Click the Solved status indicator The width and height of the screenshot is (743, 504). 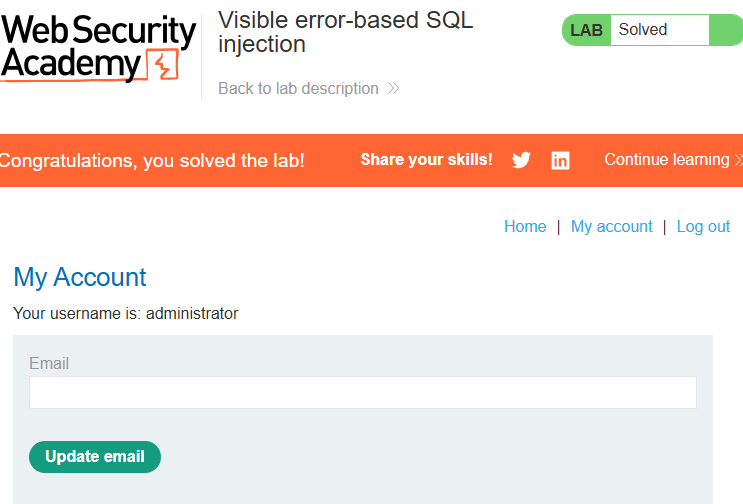(643, 29)
